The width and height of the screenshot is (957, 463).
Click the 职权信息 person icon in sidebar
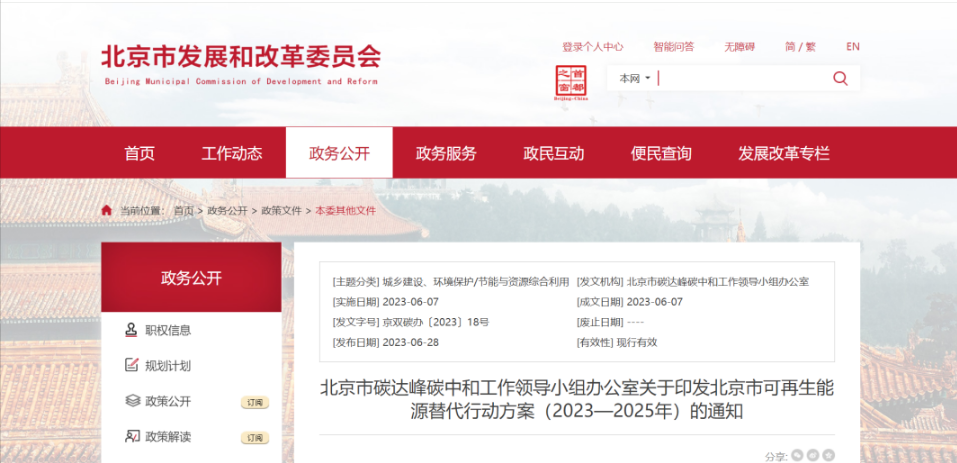[x=132, y=330]
